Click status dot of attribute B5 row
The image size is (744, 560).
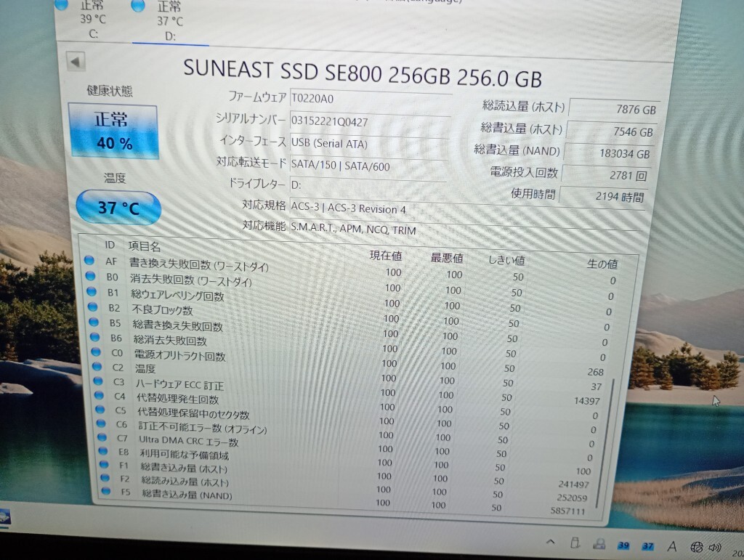(x=94, y=322)
